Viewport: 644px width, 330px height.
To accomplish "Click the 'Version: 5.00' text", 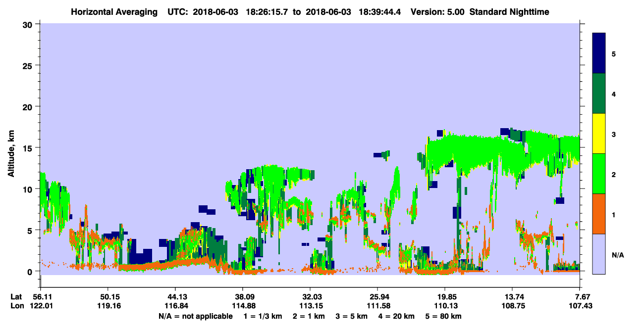I will [x=437, y=12].
